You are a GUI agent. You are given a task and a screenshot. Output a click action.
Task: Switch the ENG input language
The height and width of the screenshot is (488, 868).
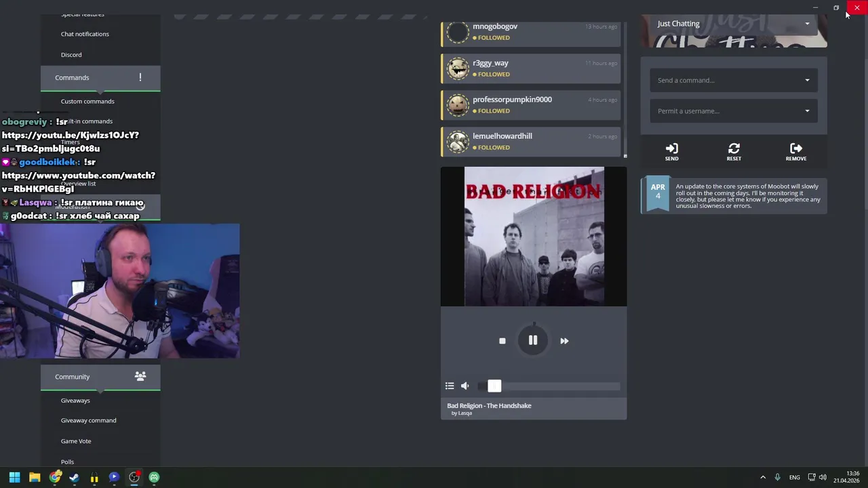point(795,477)
